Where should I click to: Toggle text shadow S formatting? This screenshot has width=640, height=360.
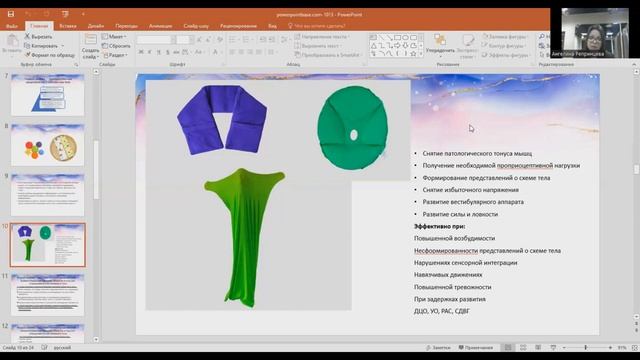(x=167, y=52)
